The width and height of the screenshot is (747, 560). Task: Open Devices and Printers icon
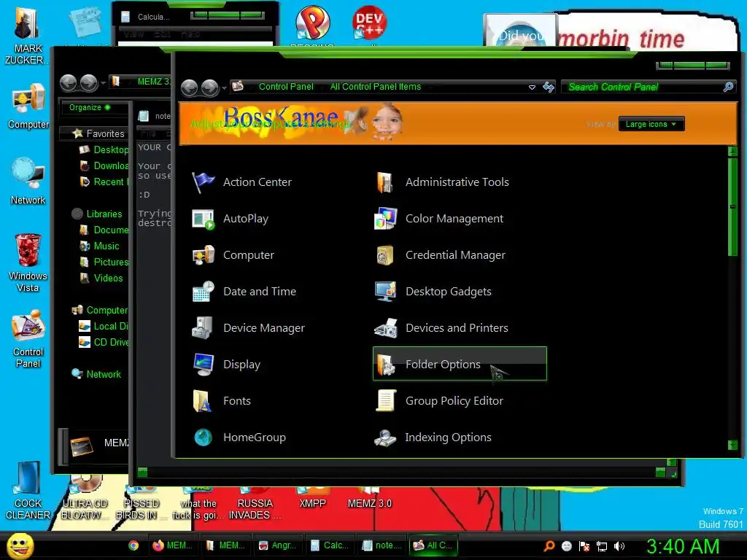(x=385, y=327)
